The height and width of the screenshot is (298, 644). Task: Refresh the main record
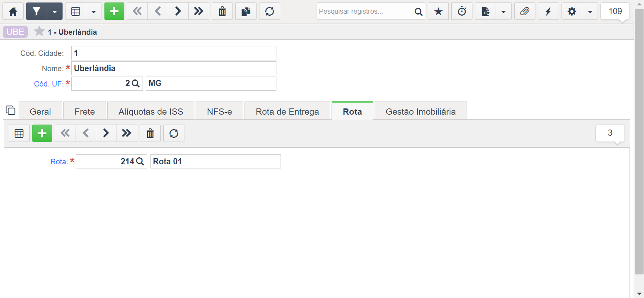[269, 11]
